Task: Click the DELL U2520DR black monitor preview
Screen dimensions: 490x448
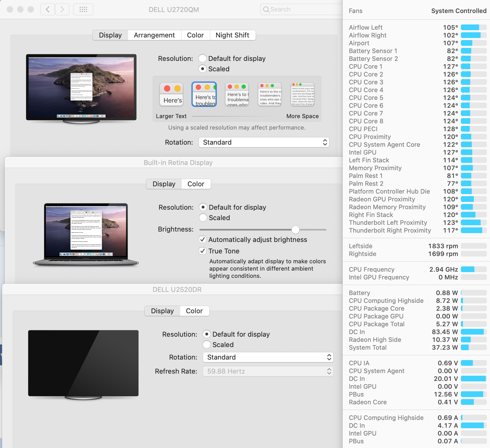Action: (x=83, y=365)
